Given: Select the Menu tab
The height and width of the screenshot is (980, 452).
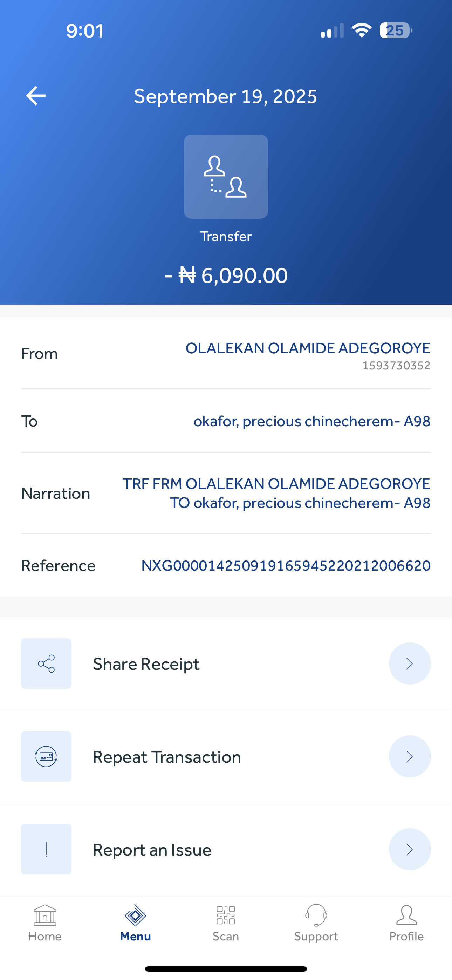Looking at the screenshot, I should point(136,923).
